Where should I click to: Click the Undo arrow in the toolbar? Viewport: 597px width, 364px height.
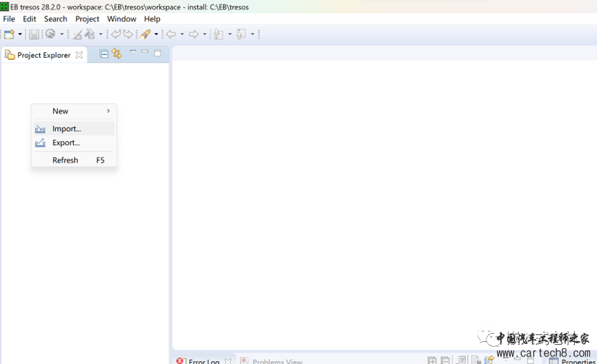pos(116,34)
